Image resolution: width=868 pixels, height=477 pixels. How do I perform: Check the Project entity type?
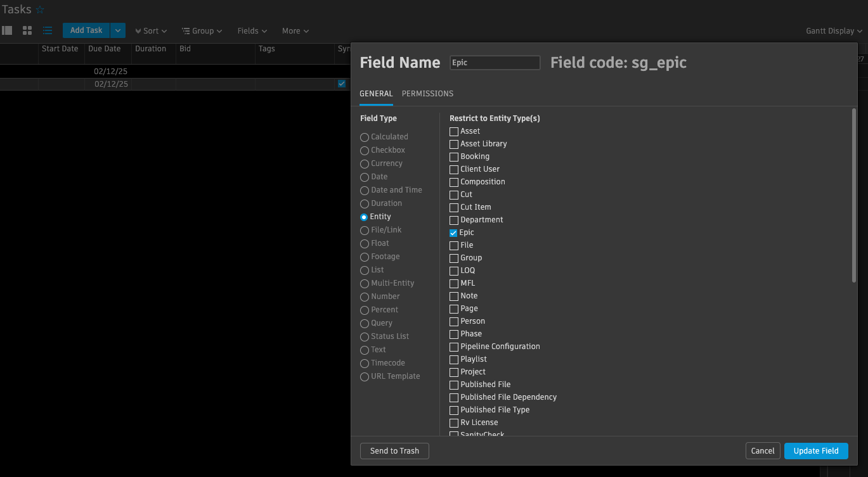coord(454,372)
